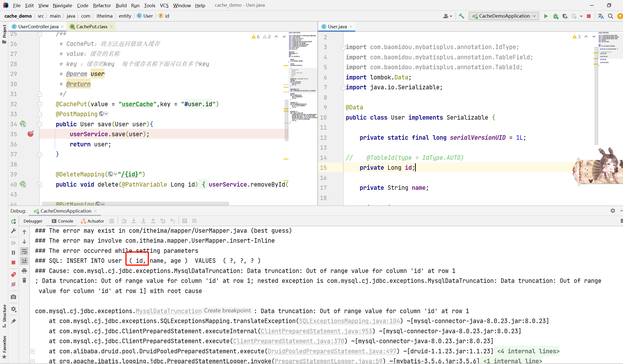Toggle Soft-Wrap in the console

tap(24, 252)
